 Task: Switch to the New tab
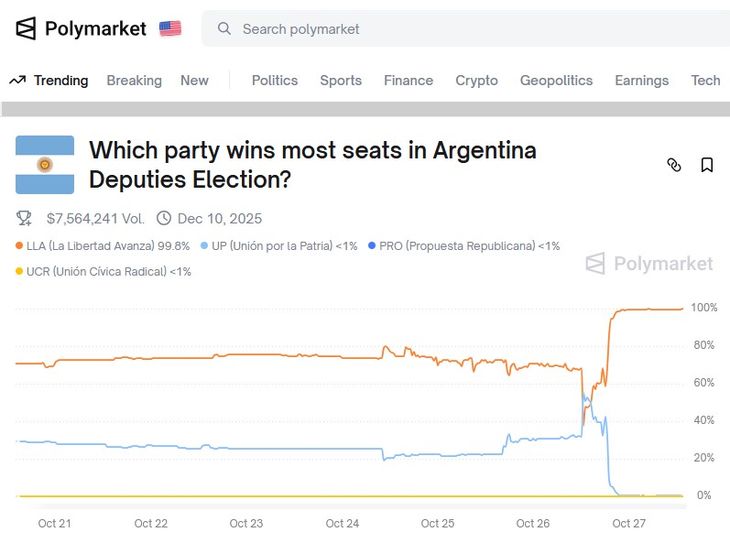click(194, 80)
